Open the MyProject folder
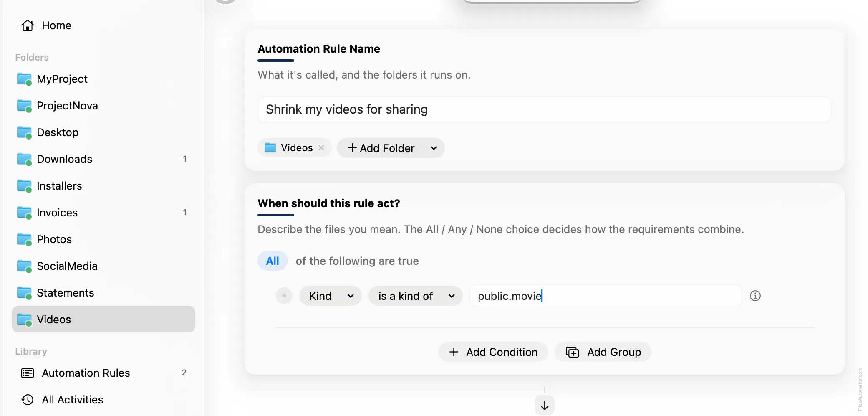 103,79
